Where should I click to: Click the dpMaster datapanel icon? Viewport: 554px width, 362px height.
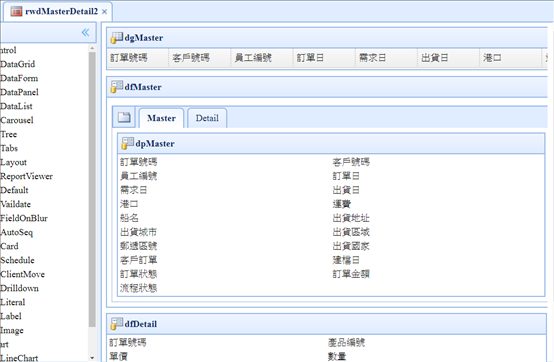(x=127, y=143)
